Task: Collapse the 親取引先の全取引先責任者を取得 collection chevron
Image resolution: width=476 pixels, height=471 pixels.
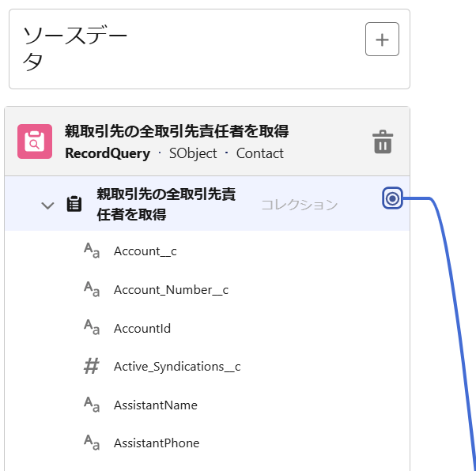Action: tap(47, 205)
